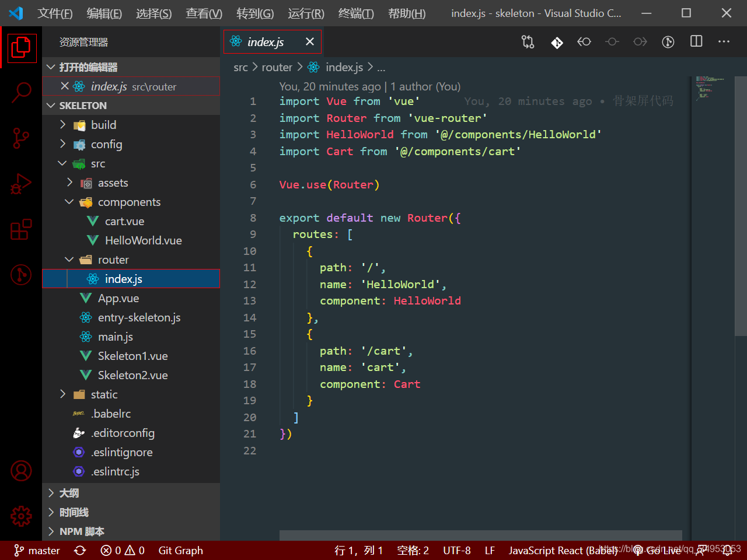Expand the build folder
Image resolution: width=747 pixels, height=560 pixels.
pyautogui.click(x=131, y=125)
